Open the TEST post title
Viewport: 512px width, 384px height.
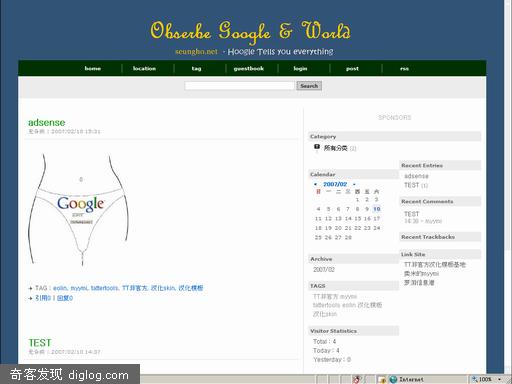[40, 343]
